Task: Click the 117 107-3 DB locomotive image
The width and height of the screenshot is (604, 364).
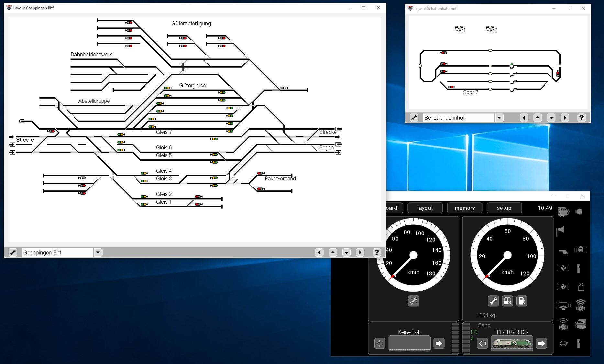Action: (512, 343)
